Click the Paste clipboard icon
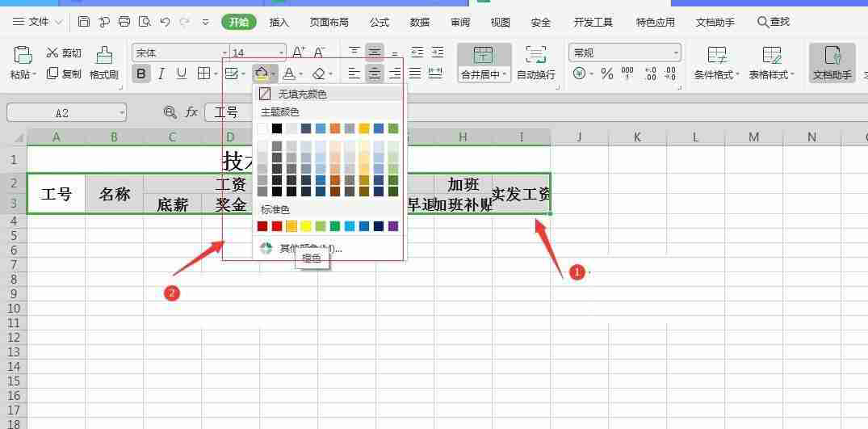This screenshot has width=868, height=429. tap(23, 56)
